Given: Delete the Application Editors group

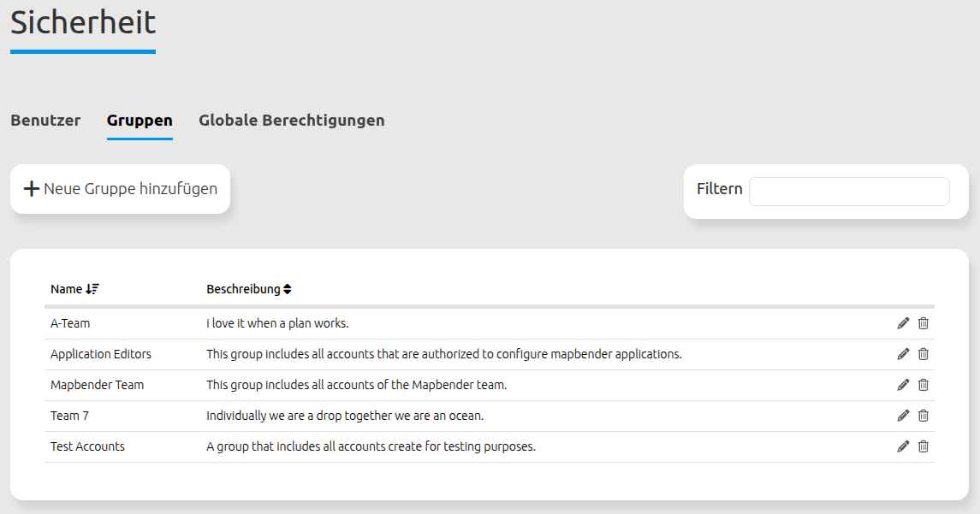Looking at the screenshot, I should pos(924,354).
